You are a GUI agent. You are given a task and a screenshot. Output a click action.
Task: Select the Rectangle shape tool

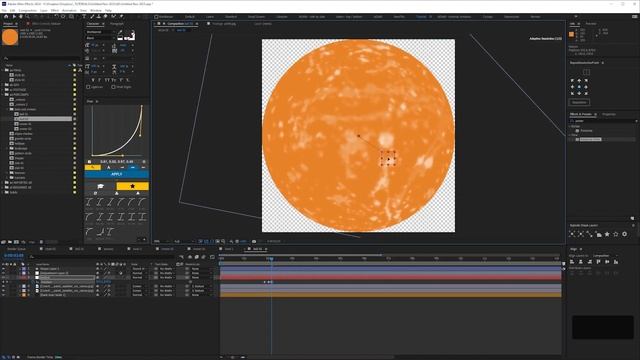point(72,17)
